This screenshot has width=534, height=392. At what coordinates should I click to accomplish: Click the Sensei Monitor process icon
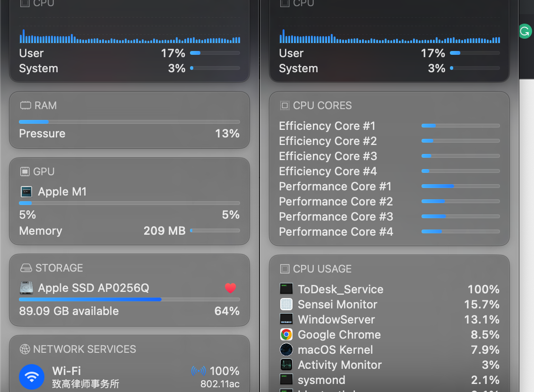click(x=286, y=304)
